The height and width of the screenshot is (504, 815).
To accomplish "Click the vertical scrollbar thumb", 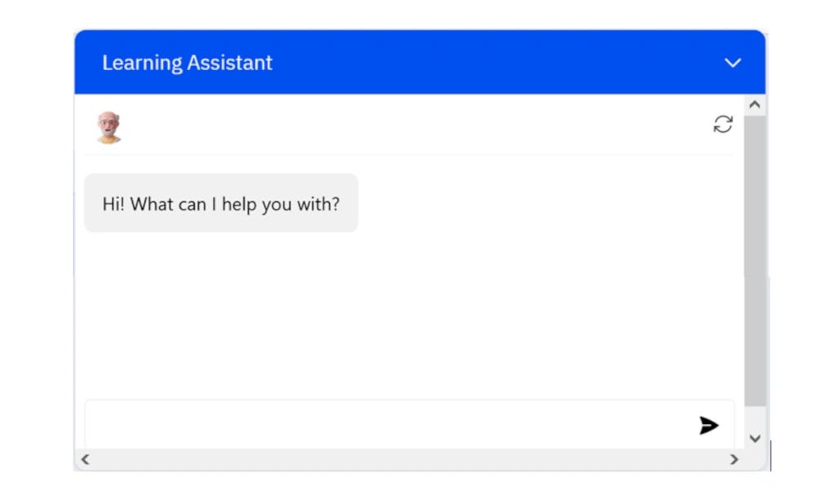I will point(754,261).
